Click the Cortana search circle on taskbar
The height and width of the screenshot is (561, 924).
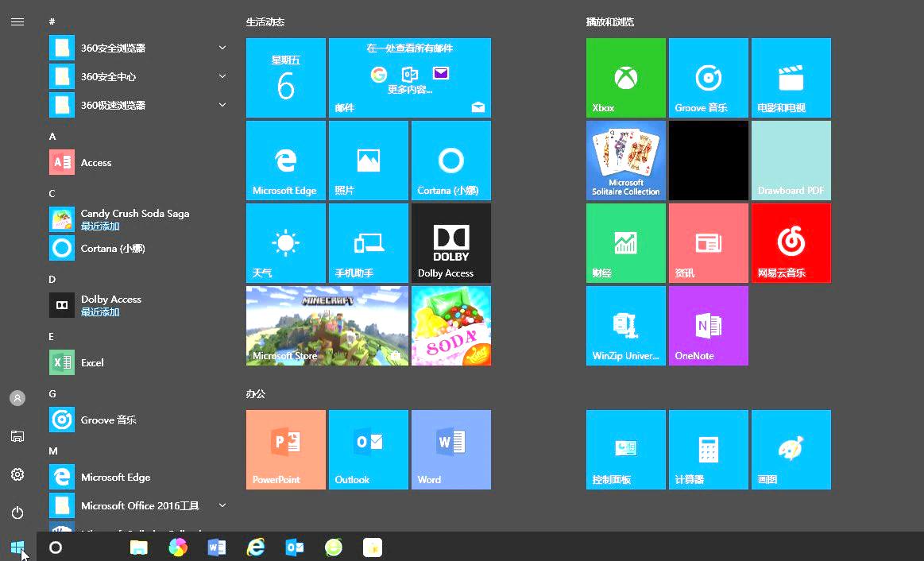(56, 547)
